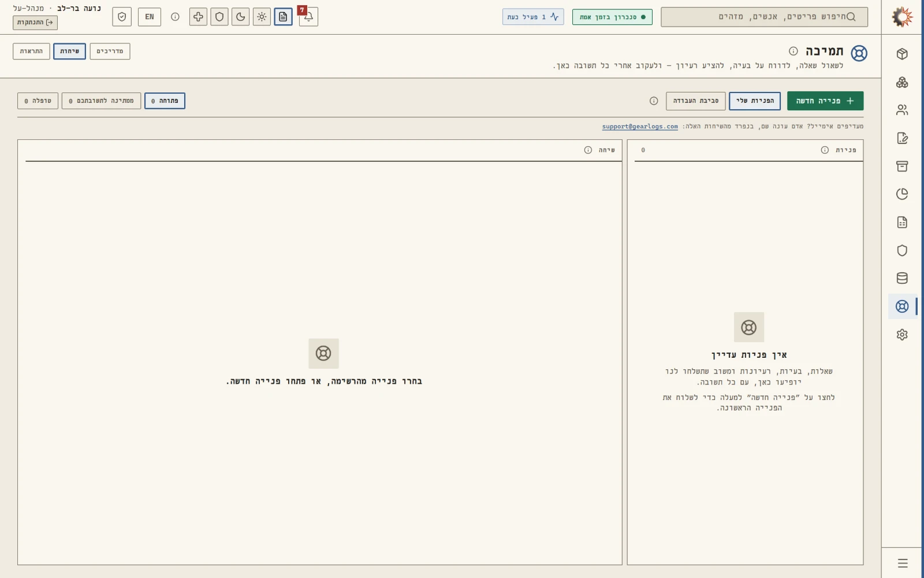
Task: Filter by ממתינה לתשובתכם status
Action: pyautogui.click(x=101, y=101)
